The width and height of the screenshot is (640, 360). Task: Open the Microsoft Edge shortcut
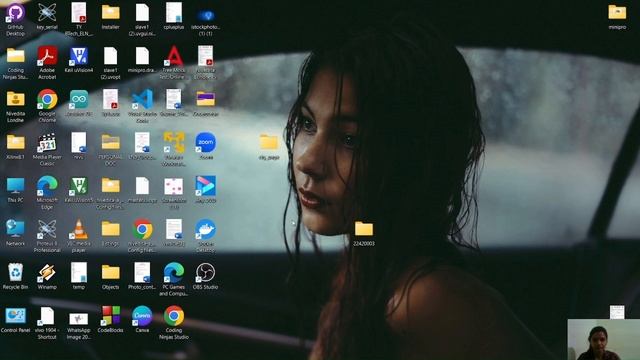coord(47,186)
